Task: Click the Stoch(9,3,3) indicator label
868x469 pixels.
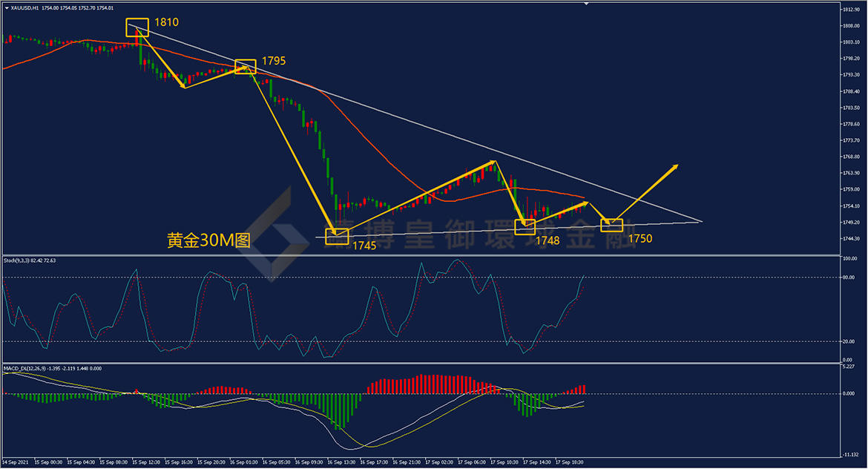Action: pyautogui.click(x=30, y=260)
